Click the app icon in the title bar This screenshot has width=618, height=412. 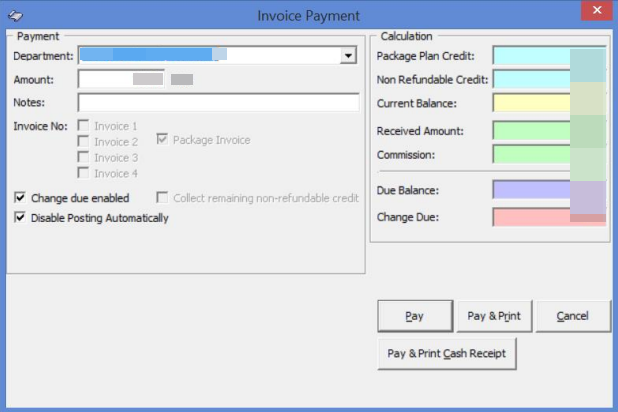click(x=16, y=16)
